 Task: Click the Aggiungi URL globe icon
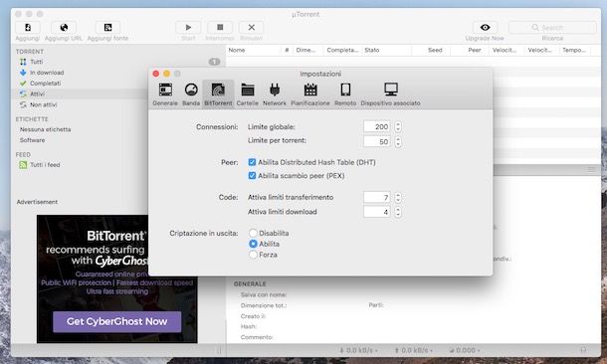click(64, 28)
